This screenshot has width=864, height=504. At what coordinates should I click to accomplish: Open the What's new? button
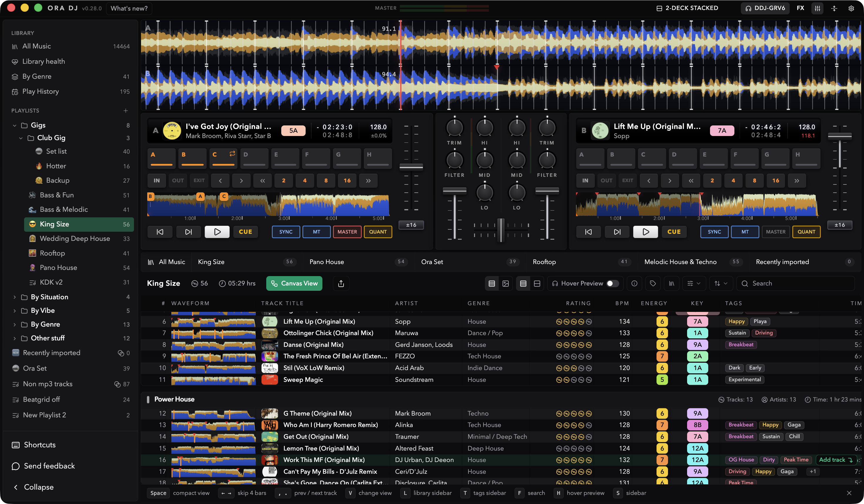(x=129, y=8)
